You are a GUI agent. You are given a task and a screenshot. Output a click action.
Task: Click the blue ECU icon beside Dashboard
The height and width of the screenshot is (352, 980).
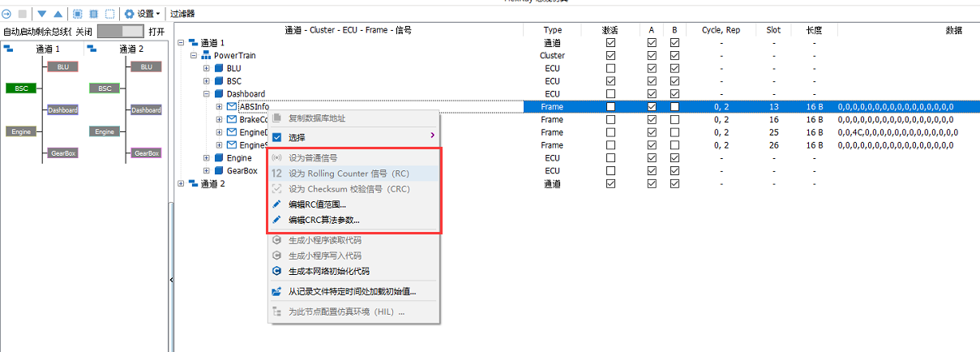tap(219, 94)
